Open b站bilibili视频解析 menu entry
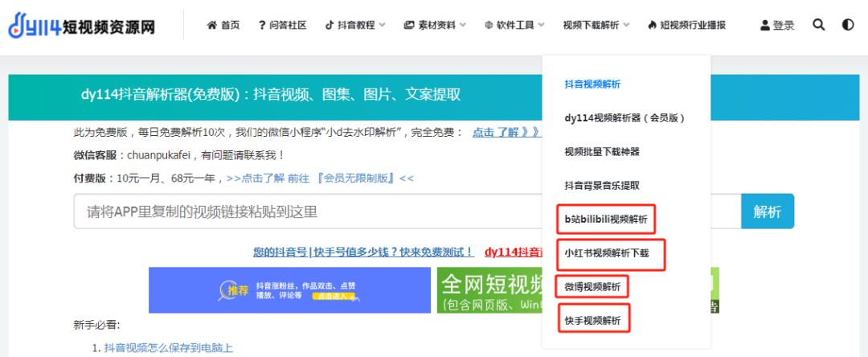This screenshot has height=357, width=868. (x=606, y=219)
